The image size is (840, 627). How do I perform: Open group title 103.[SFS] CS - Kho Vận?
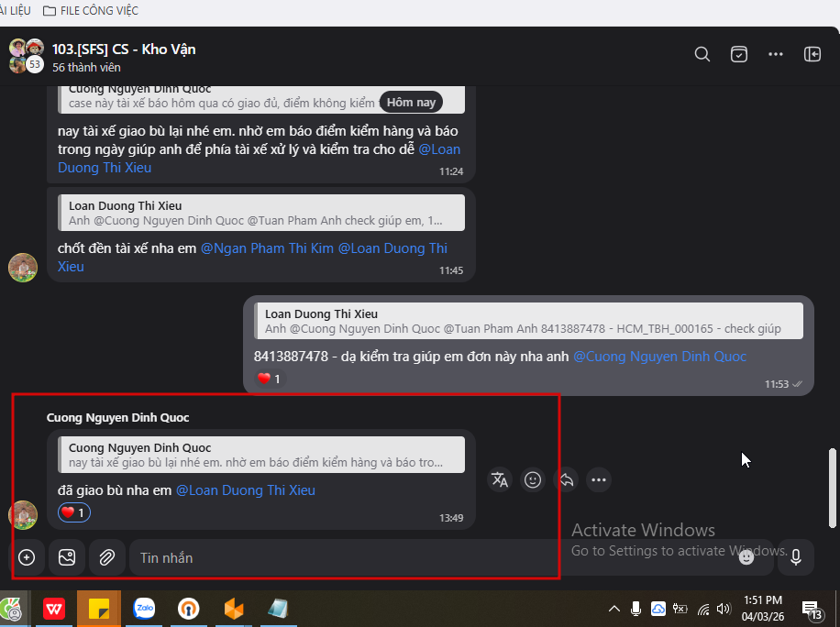124,49
